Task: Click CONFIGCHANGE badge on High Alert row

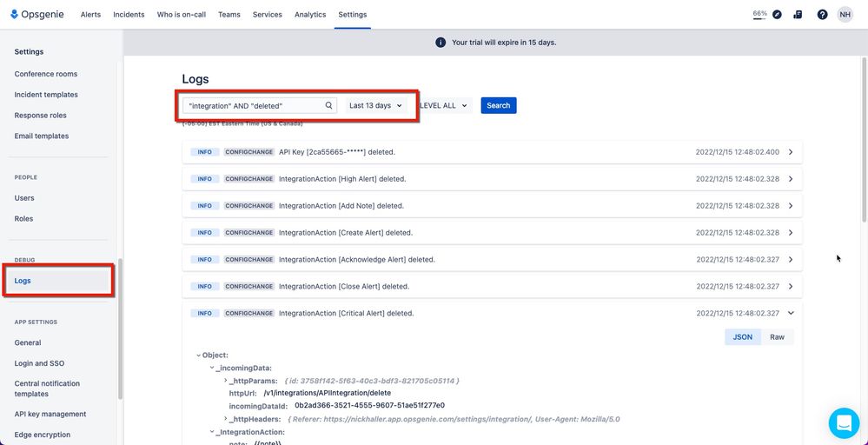Action: [x=249, y=179]
